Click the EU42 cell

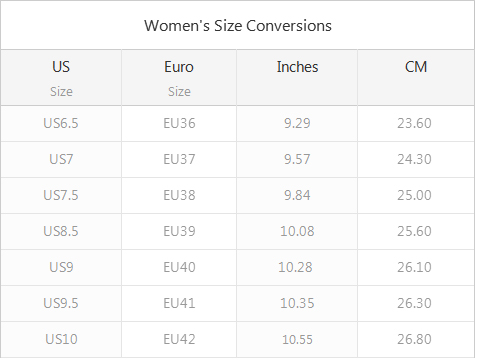click(x=179, y=339)
